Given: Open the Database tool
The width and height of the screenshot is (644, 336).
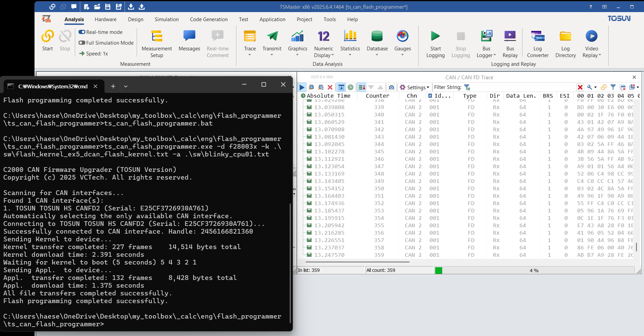Looking at the screenshot, I should click(377, 41).
